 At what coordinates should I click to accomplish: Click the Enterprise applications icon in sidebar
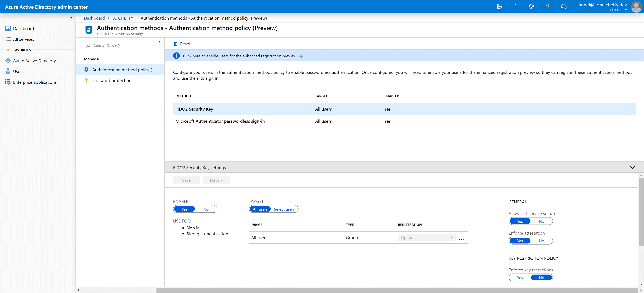point(8,82)
